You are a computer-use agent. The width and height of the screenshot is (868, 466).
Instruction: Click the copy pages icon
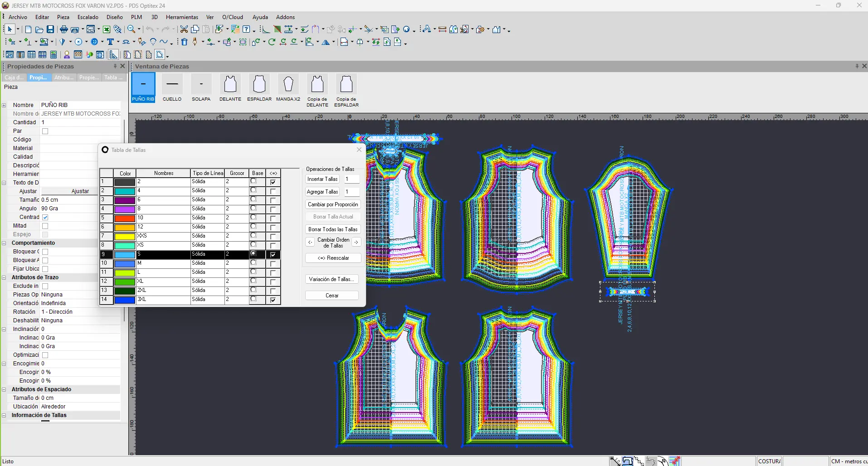[x=195, y=29]
